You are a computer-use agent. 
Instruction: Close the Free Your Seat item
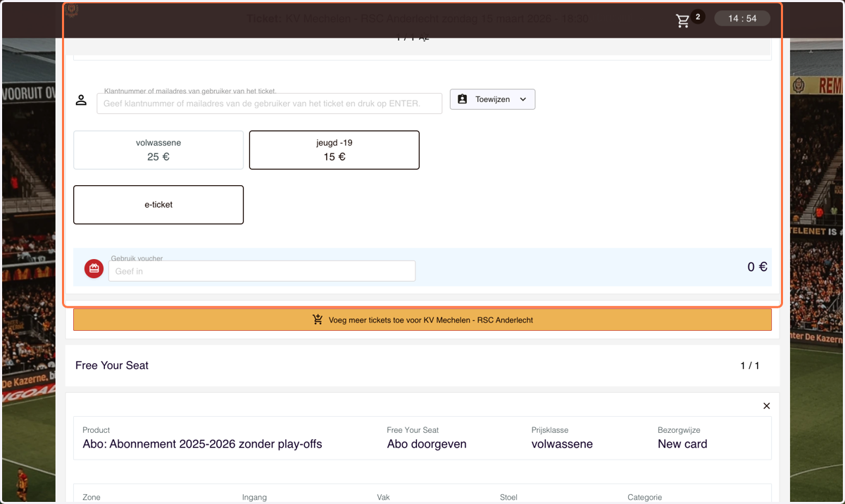pyautogui.click(x=767, y=406)
